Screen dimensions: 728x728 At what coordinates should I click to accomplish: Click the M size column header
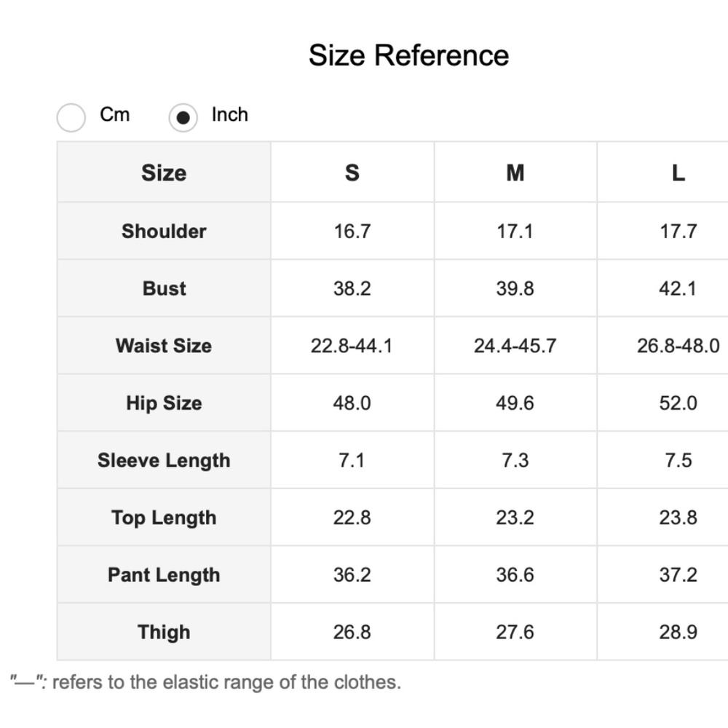click(x=515, y=173)
